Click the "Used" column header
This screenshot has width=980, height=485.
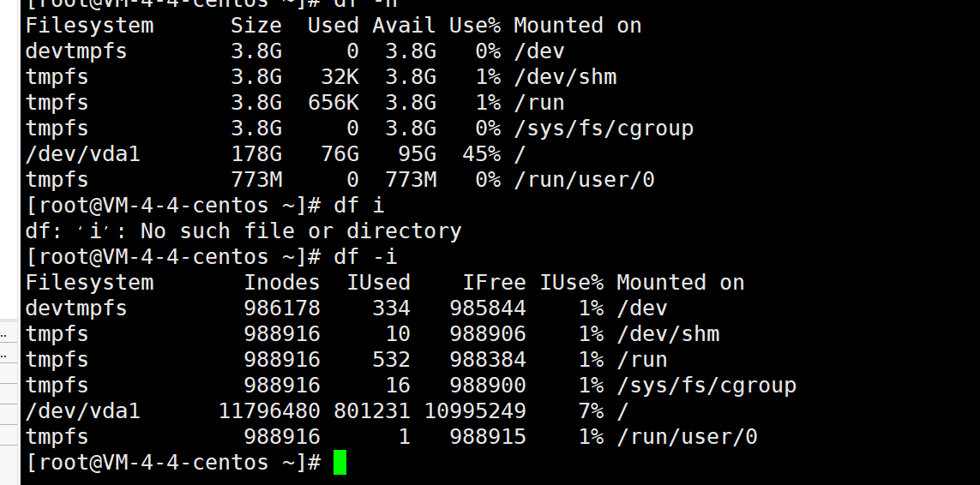334,26
